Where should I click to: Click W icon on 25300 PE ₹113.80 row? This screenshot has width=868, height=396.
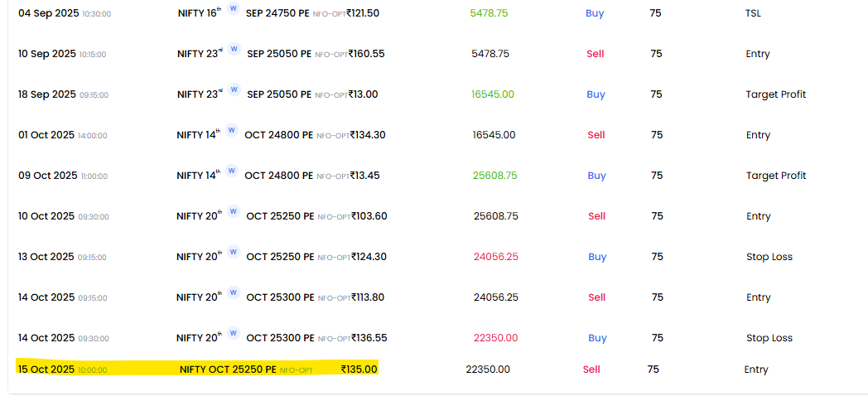pos(234,293)
